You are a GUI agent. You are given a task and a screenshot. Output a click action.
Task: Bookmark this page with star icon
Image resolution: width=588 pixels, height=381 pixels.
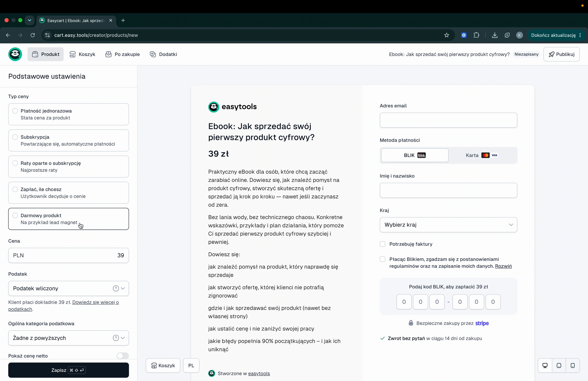(447, 35)
